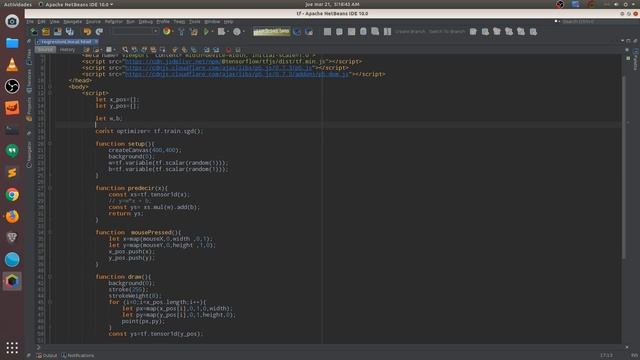Click Previous Bookmark in editor toolbar
Viewport: 640px width, 360px height.
point(175,50)
